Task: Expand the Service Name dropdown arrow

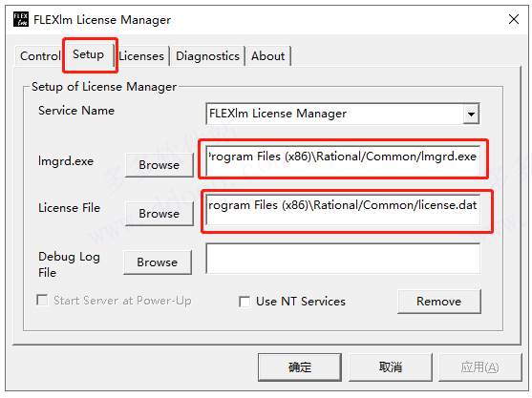Action: [471, 114]
